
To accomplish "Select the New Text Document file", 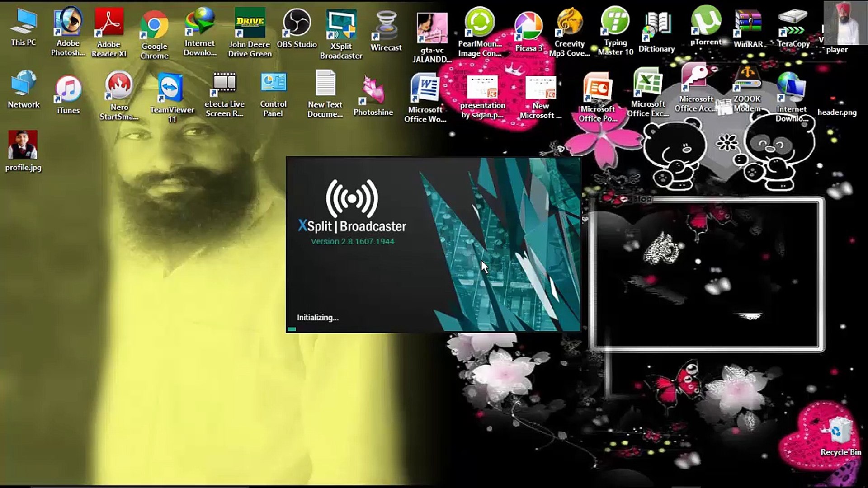I will click(x=325, y=94).
